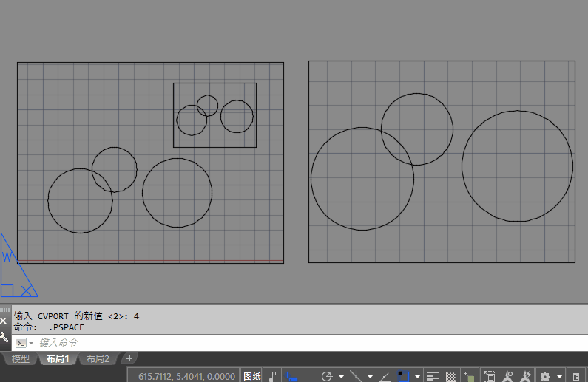Viewport: 588px width, 382px height.
Task: Select the small inner viewport rectangle
Action: point(214,83)
